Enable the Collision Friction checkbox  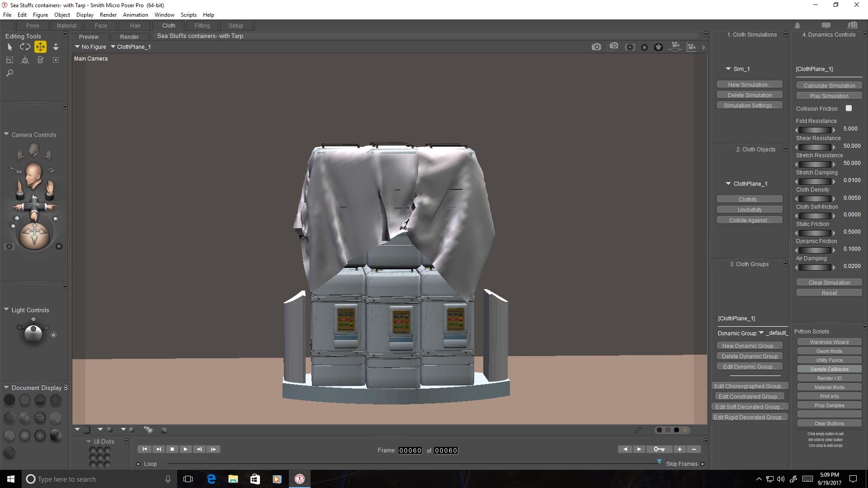[849, 108]
